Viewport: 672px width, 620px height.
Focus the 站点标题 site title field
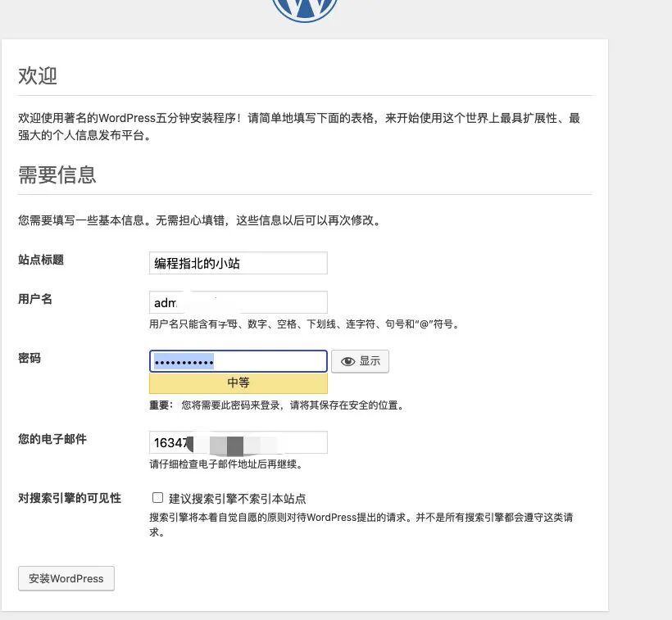tap(238, 263)
